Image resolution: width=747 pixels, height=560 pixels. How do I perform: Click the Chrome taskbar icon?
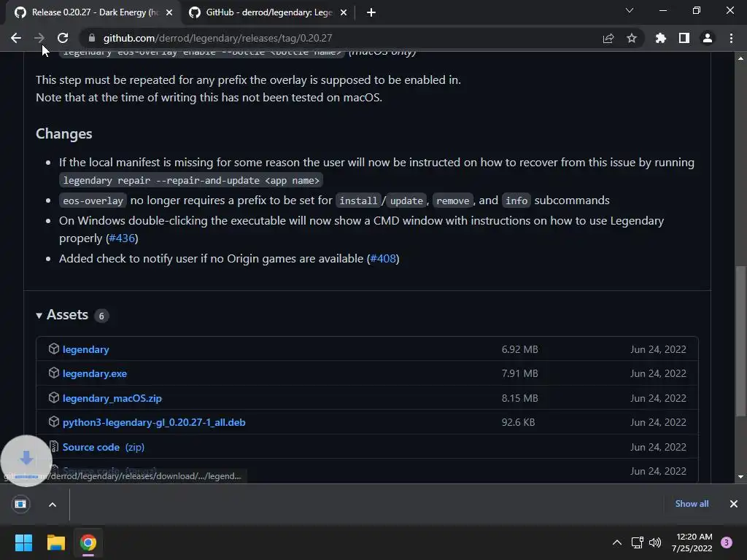[x=88, y=542]
